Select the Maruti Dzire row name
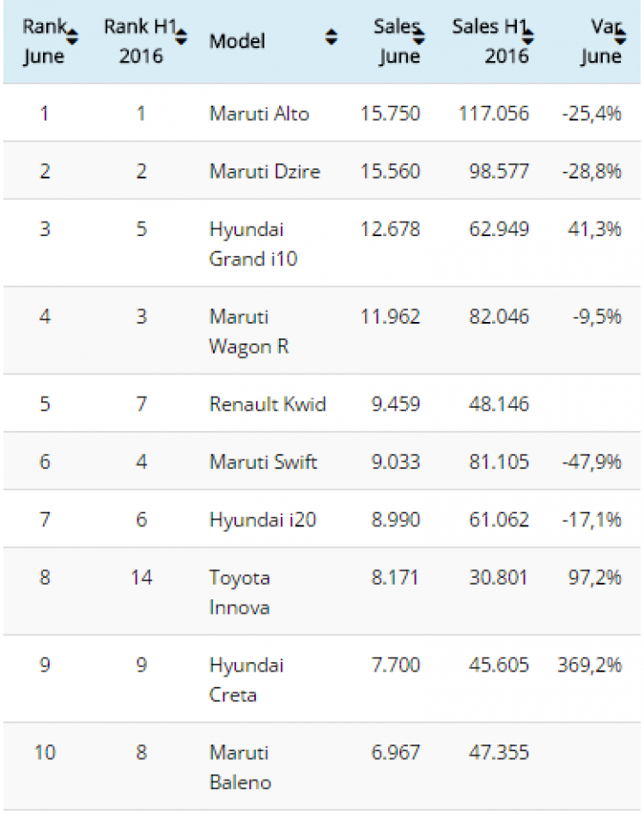This screenshot has width=644, height=814. [x=264, y=172]
